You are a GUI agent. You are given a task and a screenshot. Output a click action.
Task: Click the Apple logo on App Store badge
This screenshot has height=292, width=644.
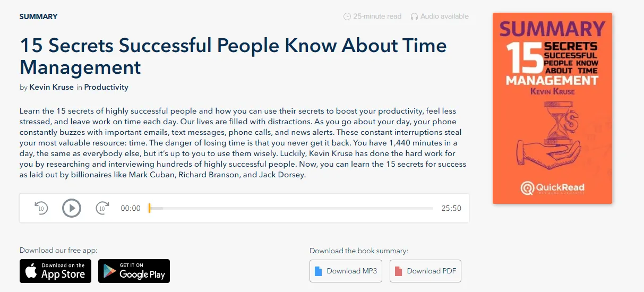[32, 272]
